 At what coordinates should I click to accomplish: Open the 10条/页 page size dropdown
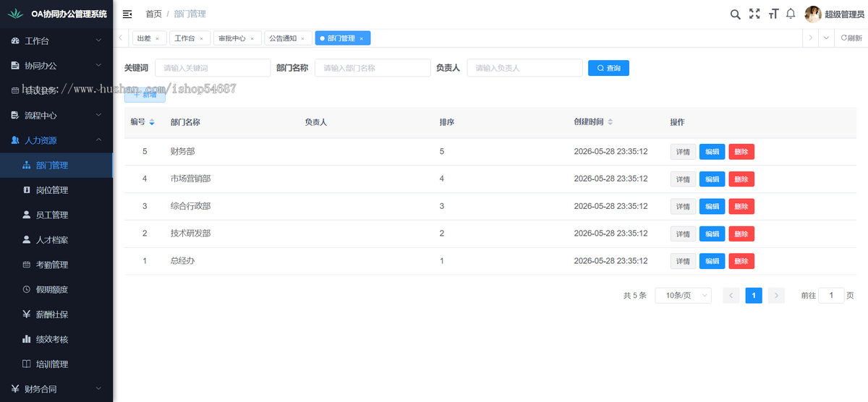click(x=683, y=295)
